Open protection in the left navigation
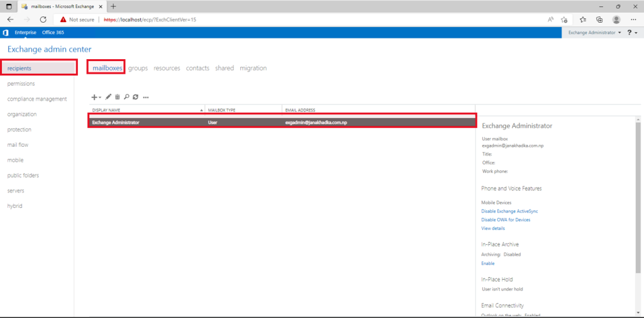The width and height of the screenshot is (644, 318). tap(19, 130)
